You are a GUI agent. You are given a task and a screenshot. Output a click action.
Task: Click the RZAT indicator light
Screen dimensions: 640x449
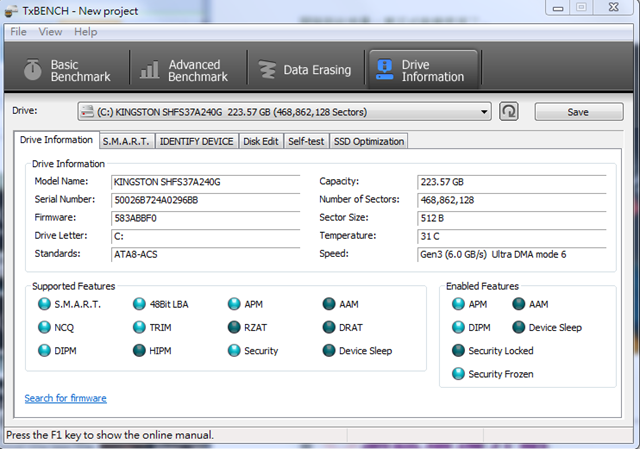pos(234,327)
